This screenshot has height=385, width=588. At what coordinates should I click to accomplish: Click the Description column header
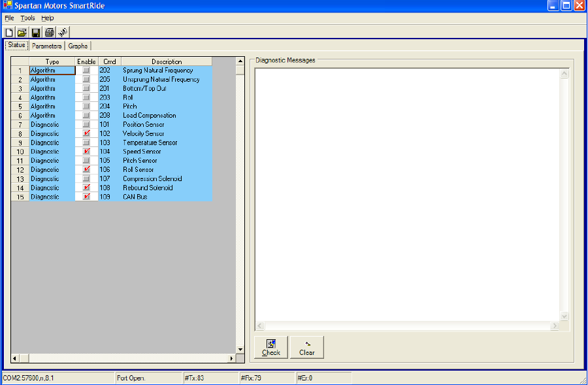point(167,61)
